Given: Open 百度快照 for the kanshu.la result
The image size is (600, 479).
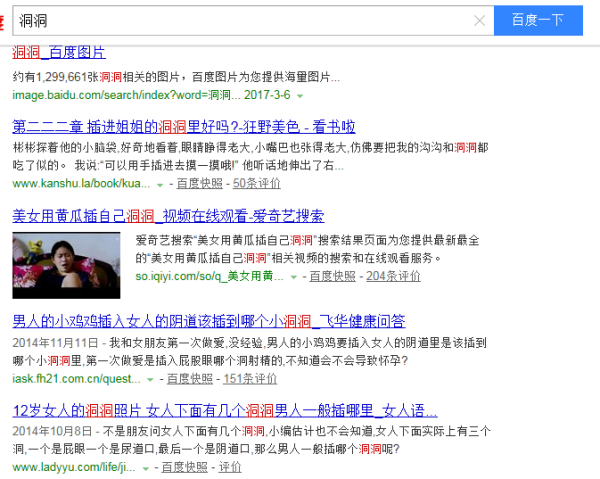Looking at the screenshot, I should 199,183.
